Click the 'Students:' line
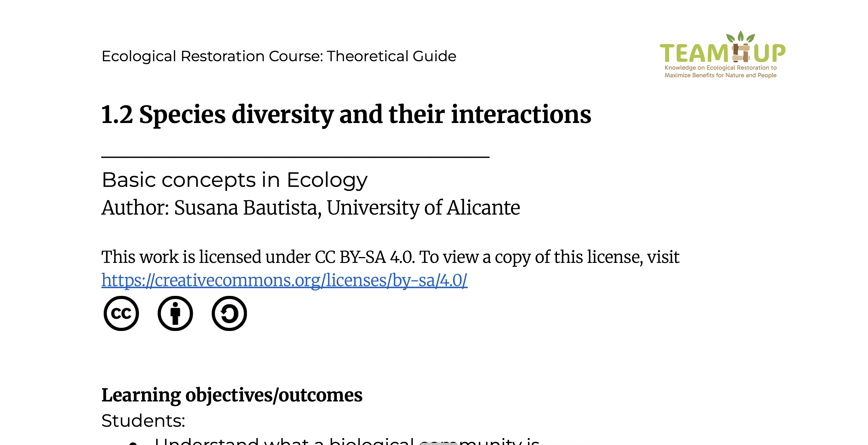868x445 pixels. (x=143, y=421)
